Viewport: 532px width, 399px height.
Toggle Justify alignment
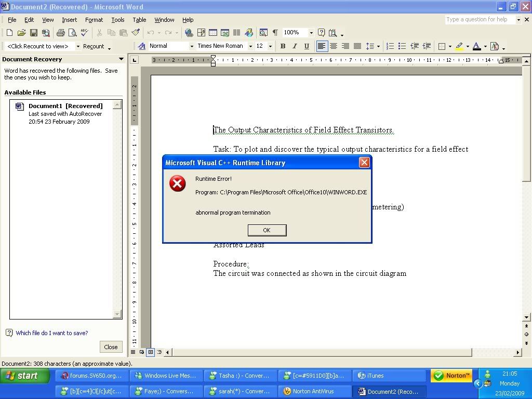point(357,46)
